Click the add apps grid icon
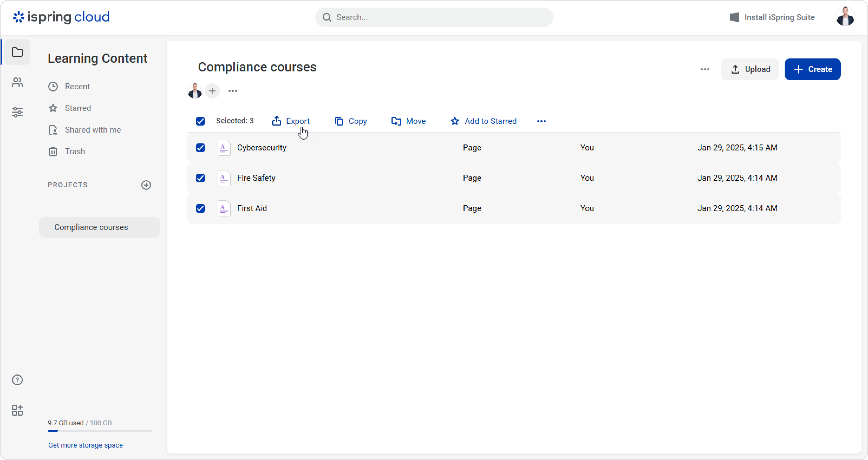The width and height of the screenshot is (868, 460). click(17, 410)
